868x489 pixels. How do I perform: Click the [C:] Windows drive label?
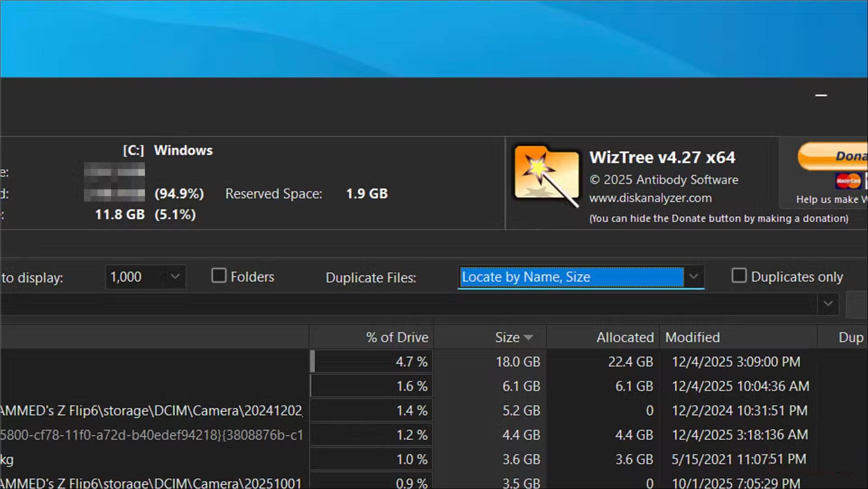(167, 150)
